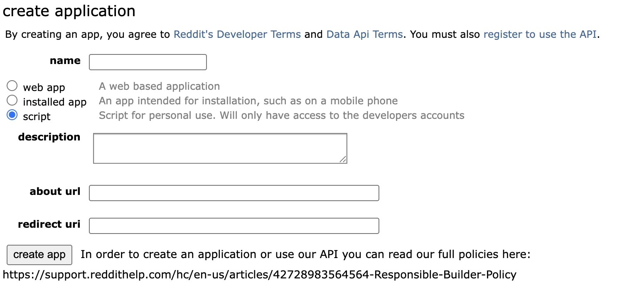Focus the description text area
The height and width of the screenshot is (305, 644).
(219, 148)
